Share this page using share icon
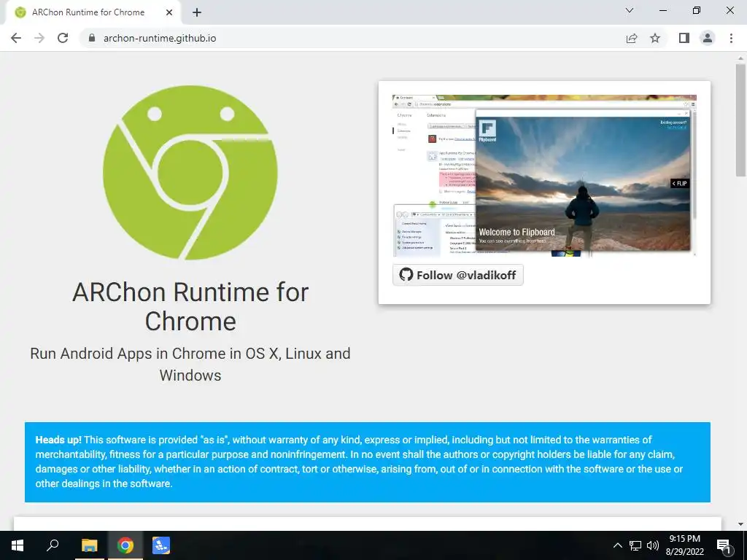 pyautogui.click(x=632, y=38)
